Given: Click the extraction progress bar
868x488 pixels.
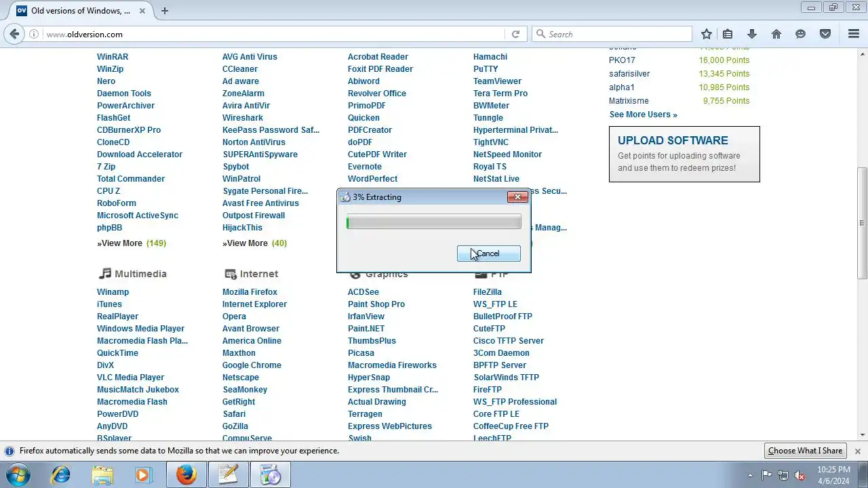Looking at the screenshot, I should pos(434,222).
